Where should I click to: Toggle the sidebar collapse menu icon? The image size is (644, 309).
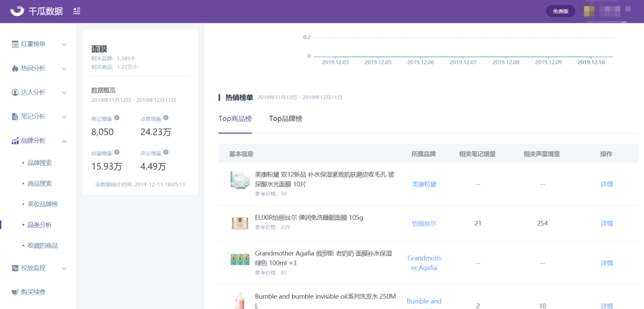coord(77,11)
